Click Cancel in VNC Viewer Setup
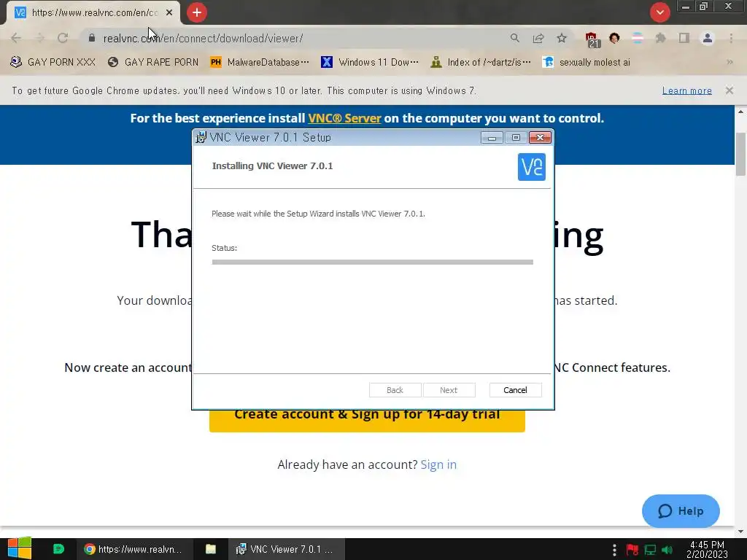The width and height of the screenshot is (747, 560). 515,390
